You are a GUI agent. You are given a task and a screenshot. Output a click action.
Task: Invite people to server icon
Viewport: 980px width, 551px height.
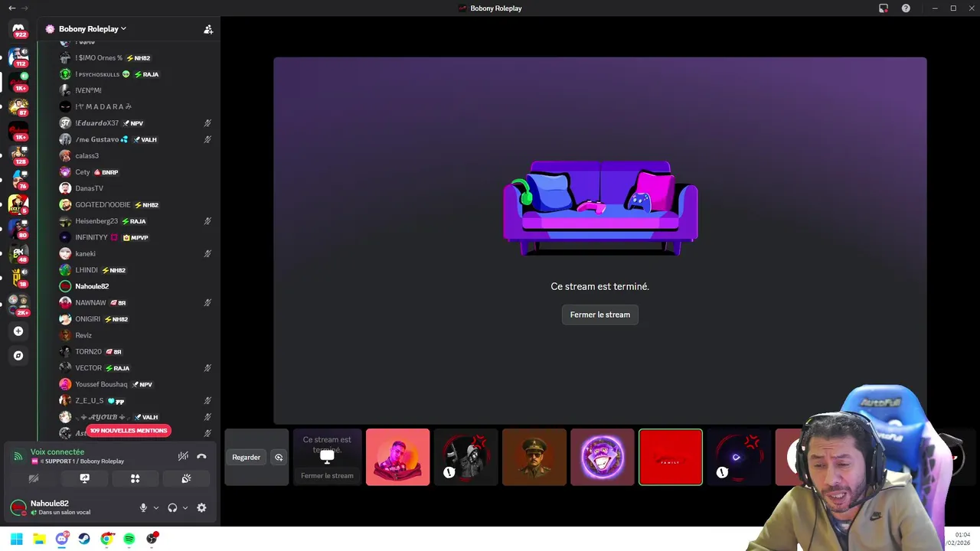(x=207, y=29)
